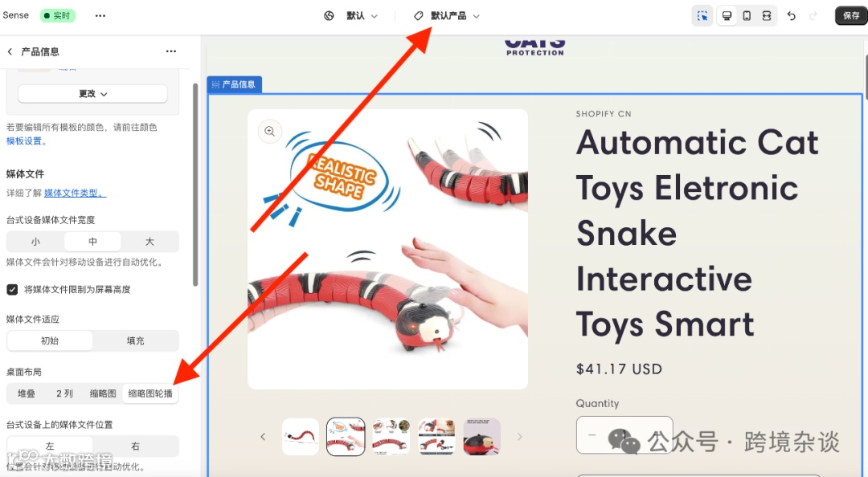The image size is (868, 477).
Task: Select the fullscreen preview icon
Action: click(x=767, y=15)
